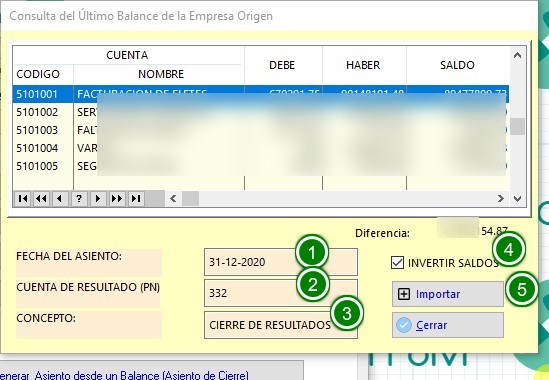The width and height of the screenshot is (549, 380).
Task: Click the horizontal scrollbar right arrow
Action: (x=501, y=199)
